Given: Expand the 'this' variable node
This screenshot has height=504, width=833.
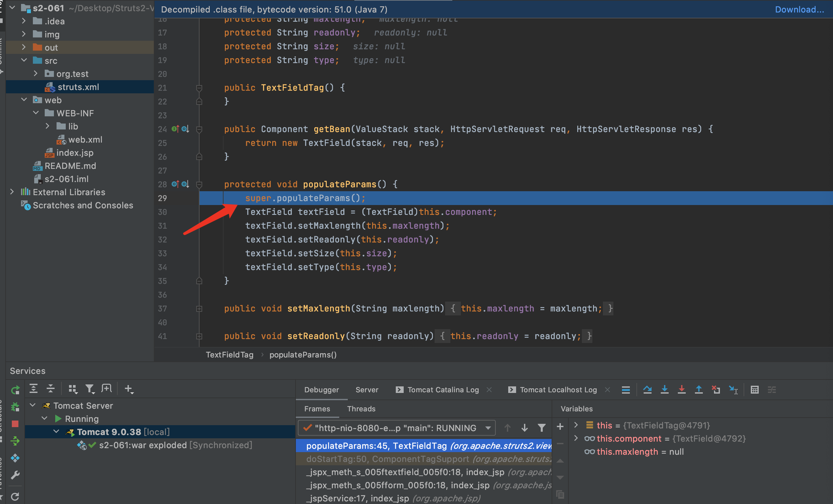Looking at the screenshot, I should 576,425.
